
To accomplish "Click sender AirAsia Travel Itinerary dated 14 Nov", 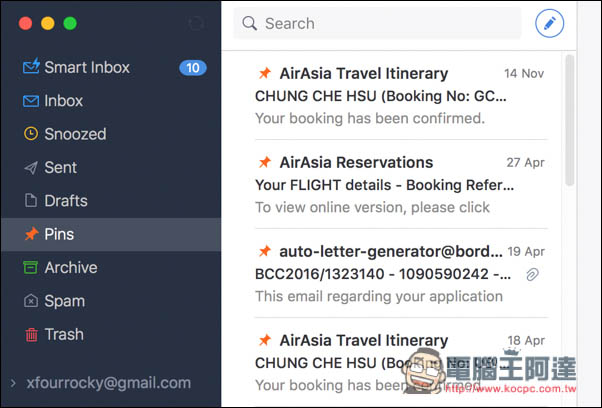I will click(x=364, y=73).
